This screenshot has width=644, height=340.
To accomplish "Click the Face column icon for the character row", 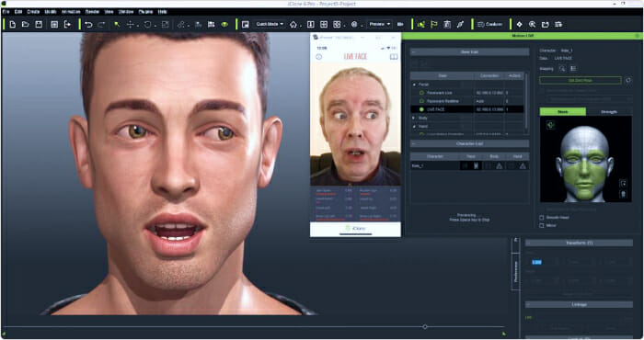I will tap(476, 166).
